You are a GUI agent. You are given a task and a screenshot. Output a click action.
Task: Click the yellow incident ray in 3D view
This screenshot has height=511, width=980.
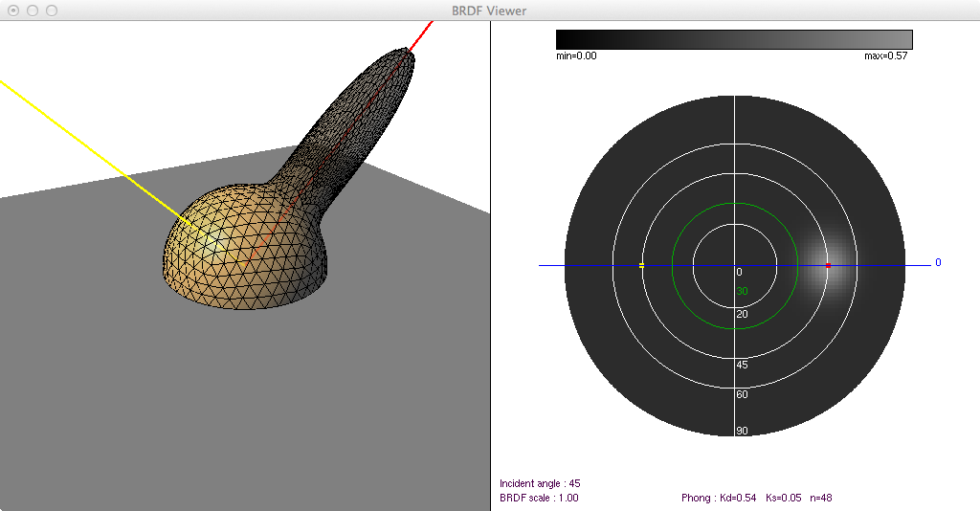[x=96, y=153]
